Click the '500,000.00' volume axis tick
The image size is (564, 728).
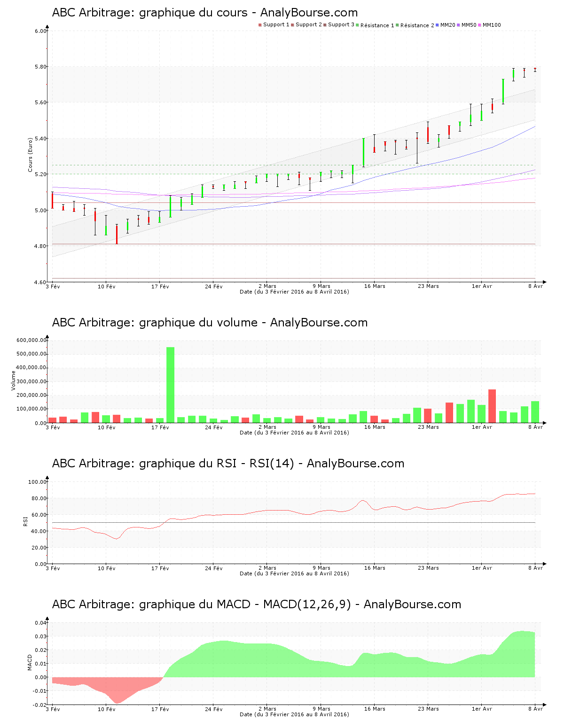point(31,354)
